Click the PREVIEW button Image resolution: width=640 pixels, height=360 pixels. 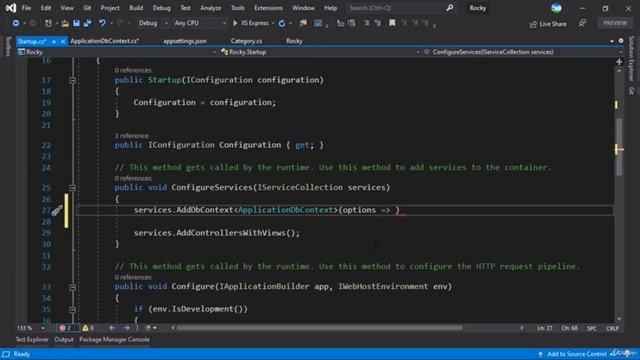click(615, 23)
